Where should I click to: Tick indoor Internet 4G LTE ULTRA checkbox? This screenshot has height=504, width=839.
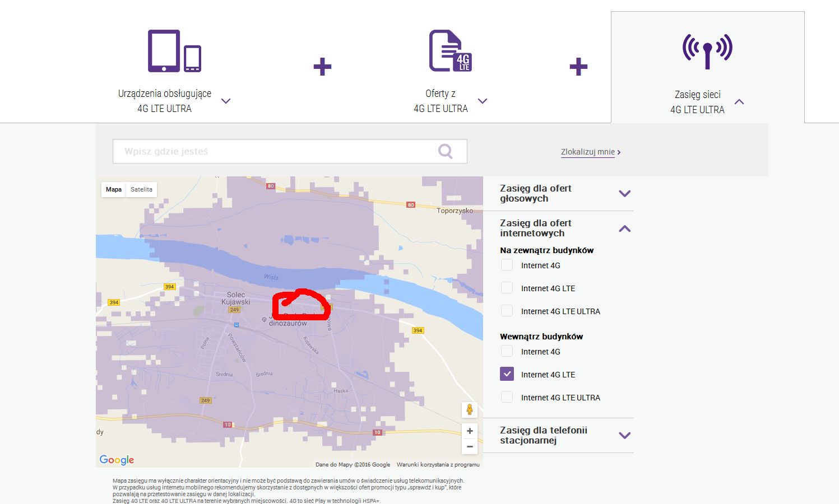coord(507,397)
